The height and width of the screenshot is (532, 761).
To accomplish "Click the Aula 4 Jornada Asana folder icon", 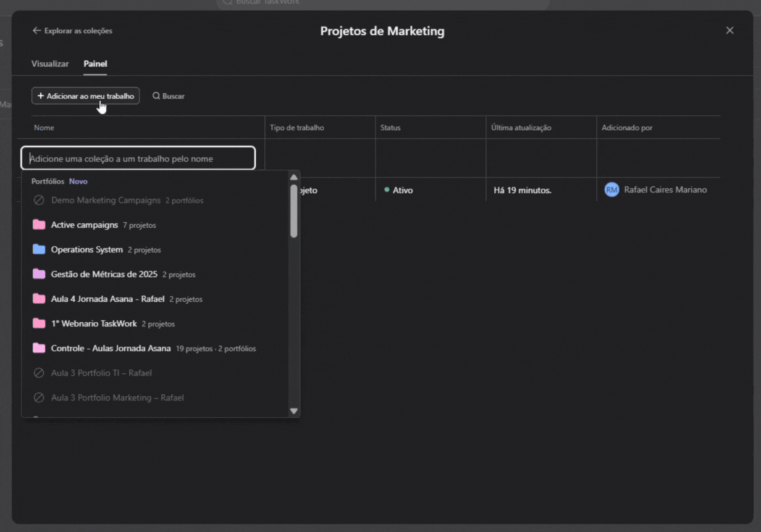I will (39, 299).
